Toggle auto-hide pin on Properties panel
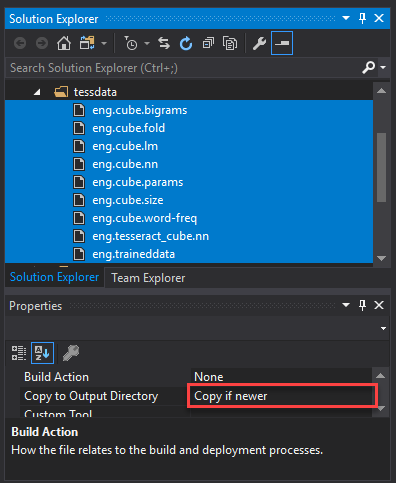The image size is (396, 483). click(x=362, y=305)
